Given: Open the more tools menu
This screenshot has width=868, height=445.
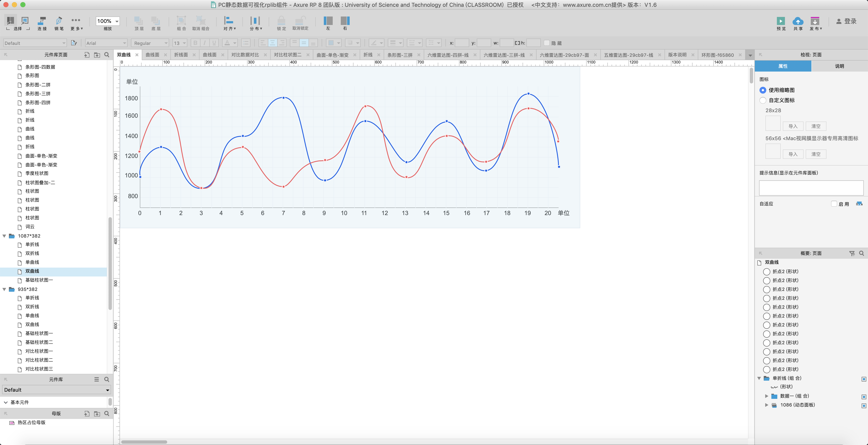Looking at the screenshot, I should coord(76,20).
